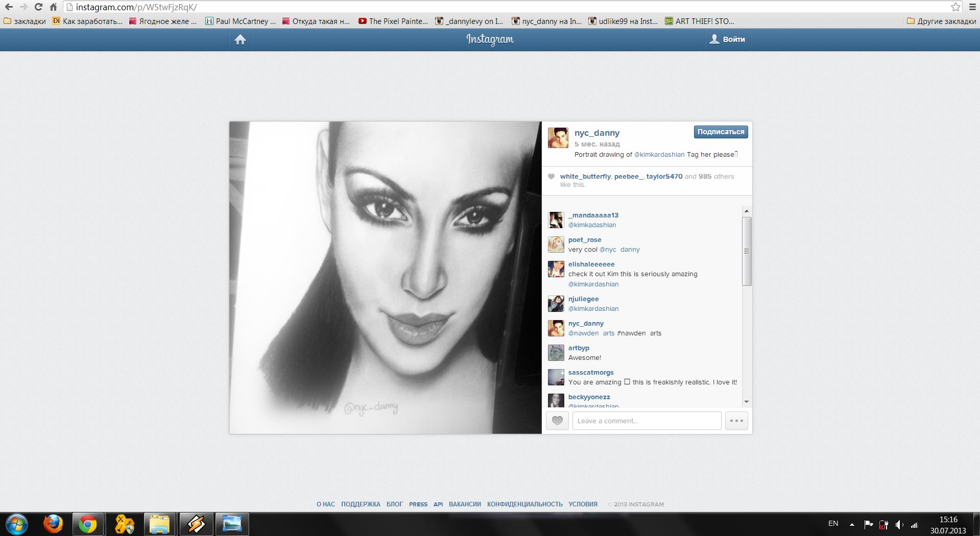980x536 pixels.
Task: Open the 'nyc_danny на In...' bookmark
Action: [x=546, y=21]
